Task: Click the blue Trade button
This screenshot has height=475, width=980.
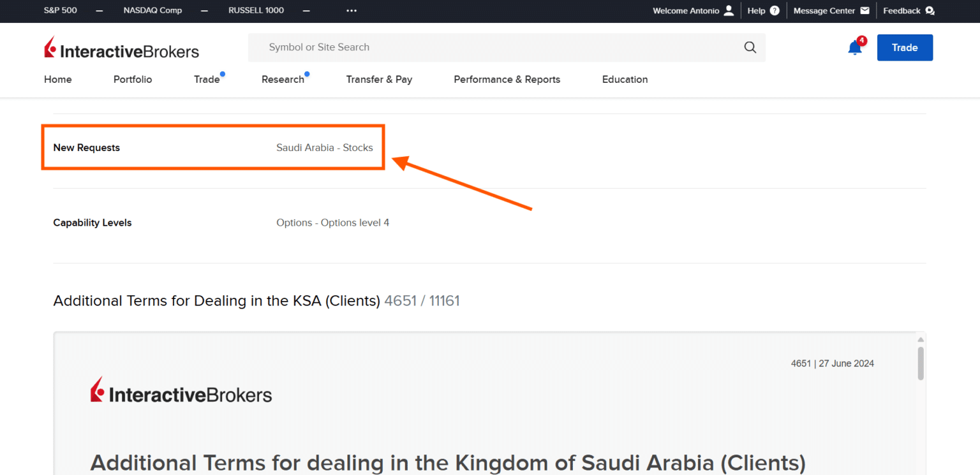Action: pos(905,47)
